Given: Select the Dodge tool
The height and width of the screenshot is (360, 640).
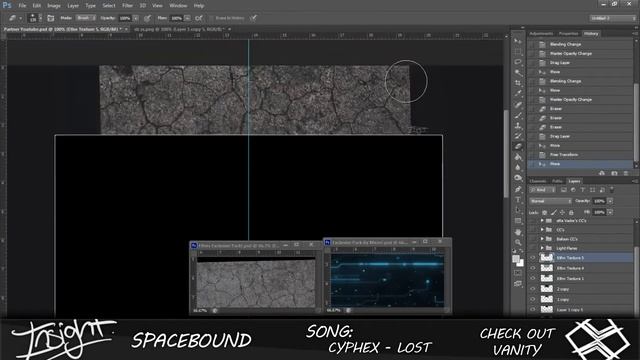Looking at the screenshot, I should tap(518, 178).
